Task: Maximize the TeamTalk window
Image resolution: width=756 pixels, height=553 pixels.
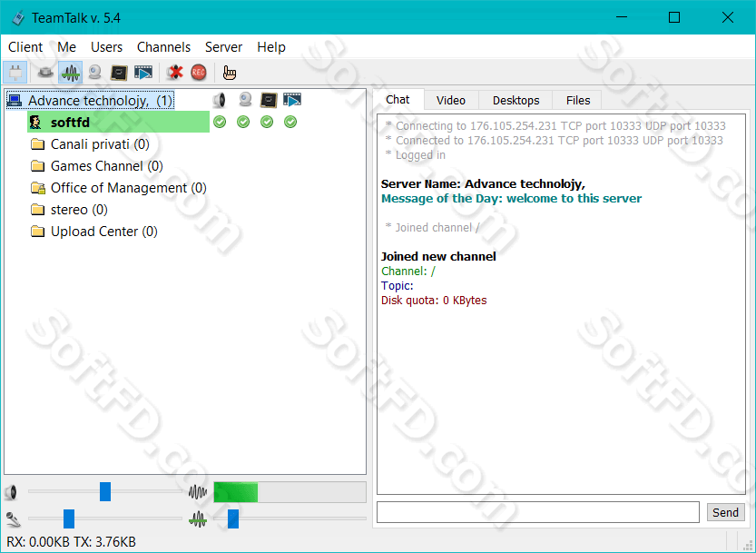Action: 674,17
